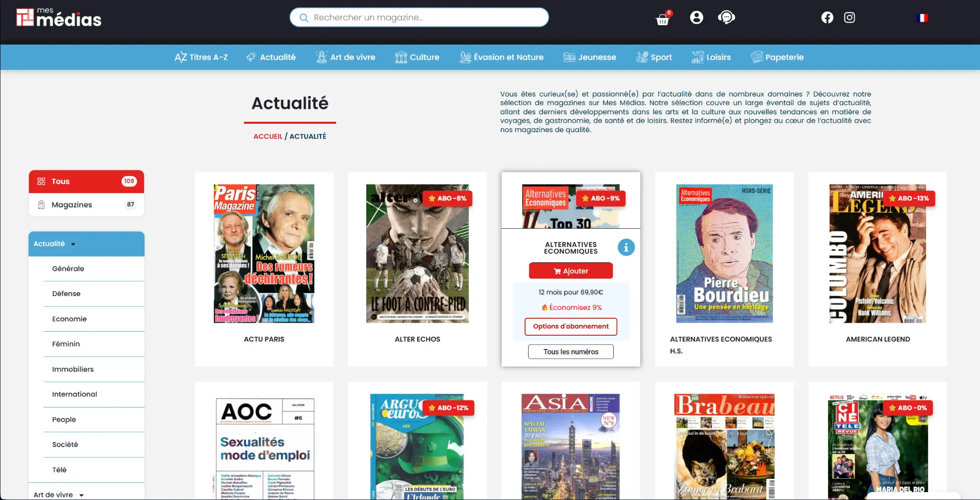Select Défense subcategory
This screenshot has width=980, height=500.
(x=94, y=294)
